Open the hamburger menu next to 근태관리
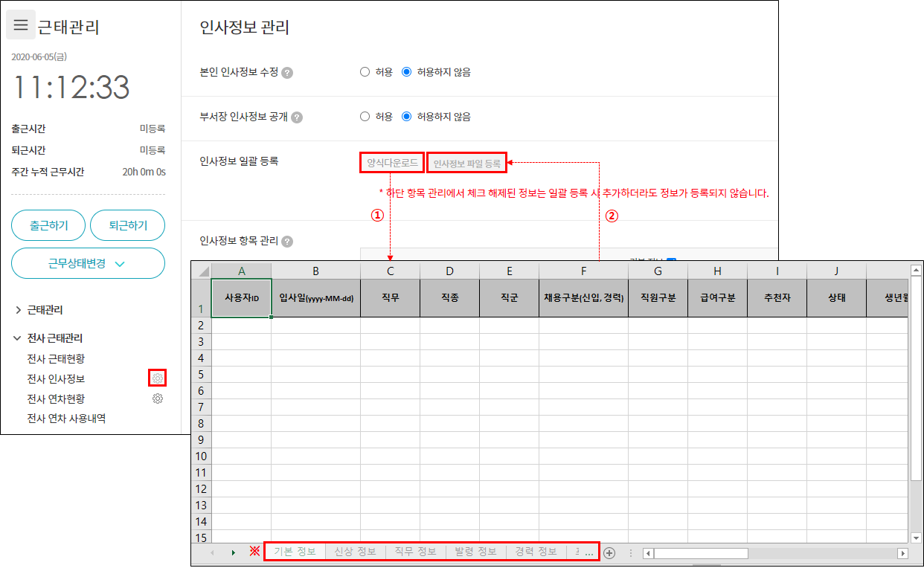This screenshot has width=924, height=568. (x=21, y=25)
